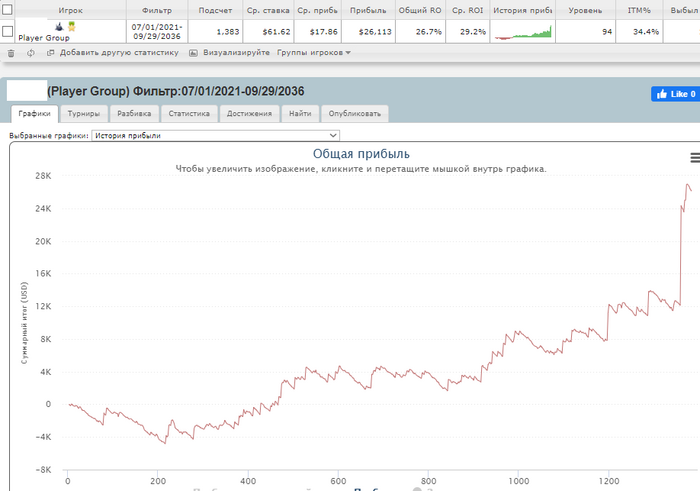The image size is (700, 491).
Task: Click the visualize chart icon
Action: click(193, 53)
